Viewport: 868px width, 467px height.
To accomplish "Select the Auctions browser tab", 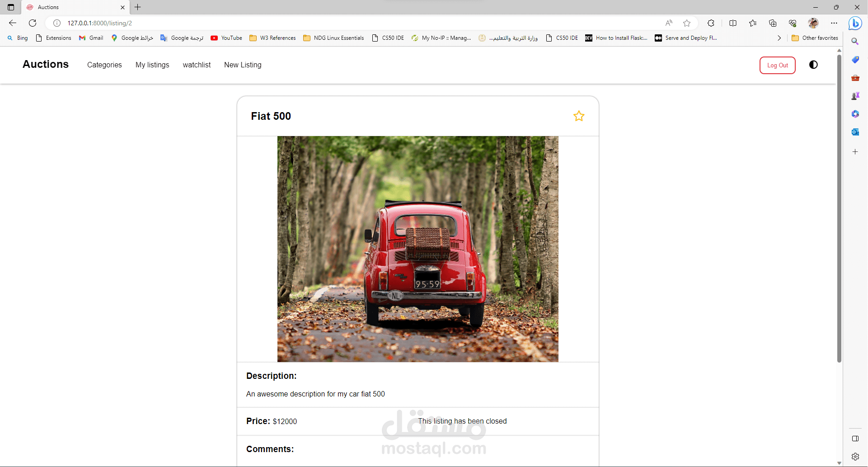I will coord(75,7).
